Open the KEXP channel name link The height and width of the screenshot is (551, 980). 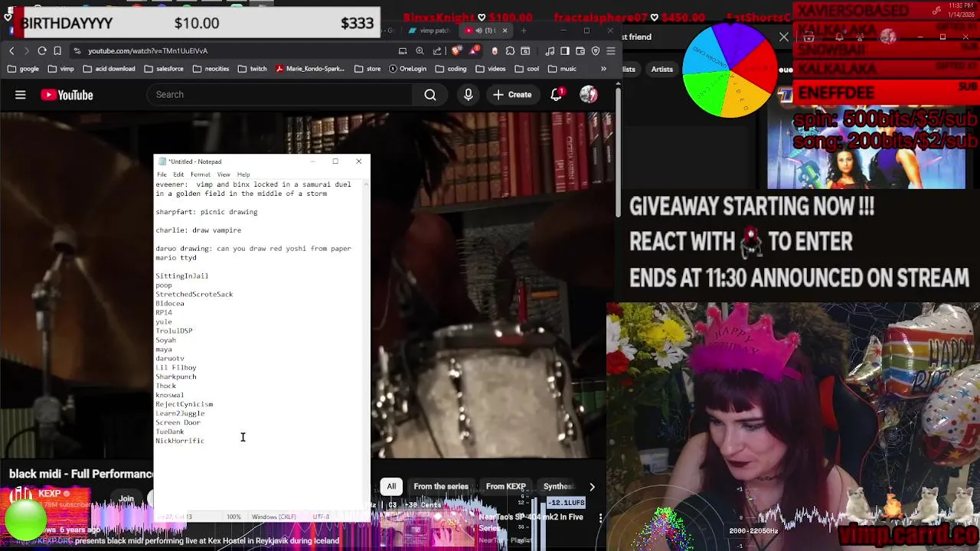[x=49, y=494]
